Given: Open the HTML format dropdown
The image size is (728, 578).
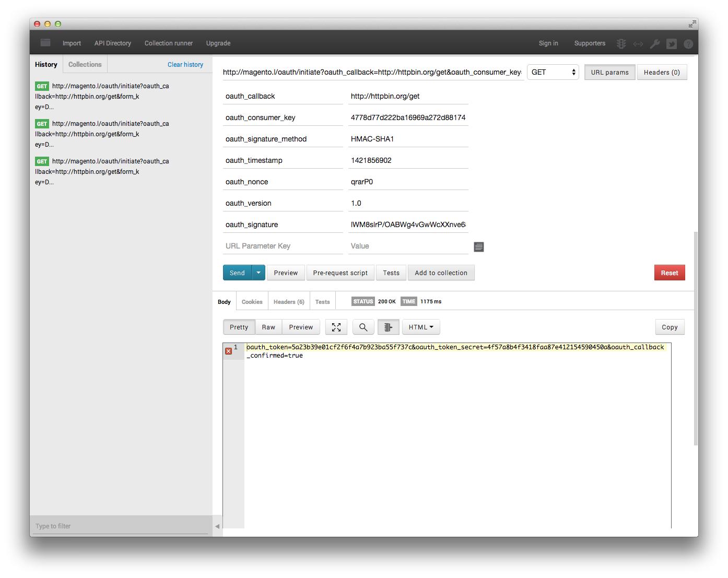Looking at the screenshot, I should point(420,327).
